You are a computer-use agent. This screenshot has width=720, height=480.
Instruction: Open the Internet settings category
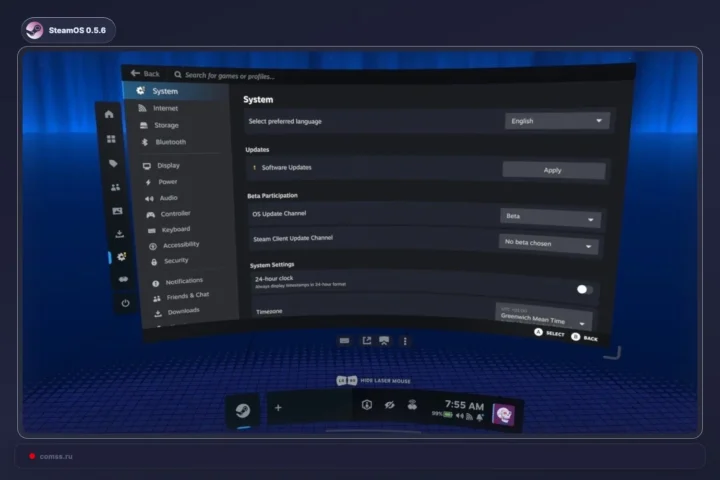165,108
